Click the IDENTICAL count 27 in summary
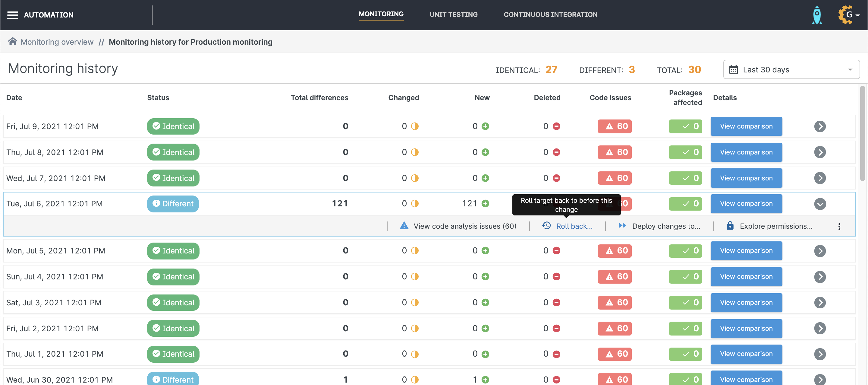The height and width of the screenshot is (385, 868). (551, 69)
